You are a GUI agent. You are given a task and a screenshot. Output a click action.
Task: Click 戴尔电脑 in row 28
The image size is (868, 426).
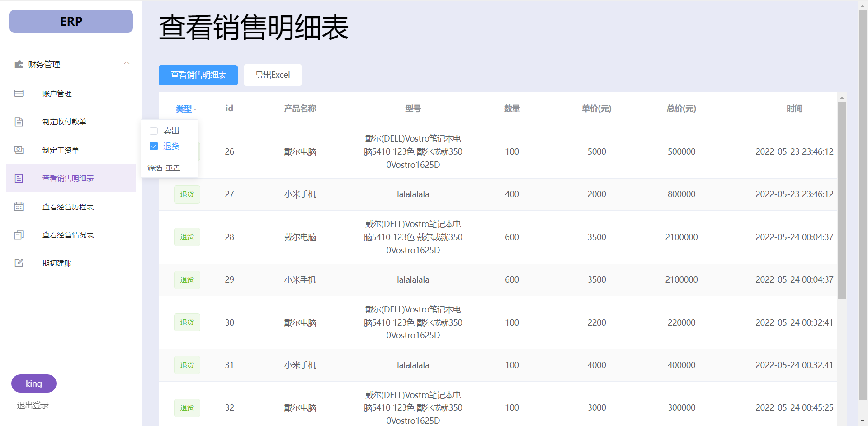[300, 237]
